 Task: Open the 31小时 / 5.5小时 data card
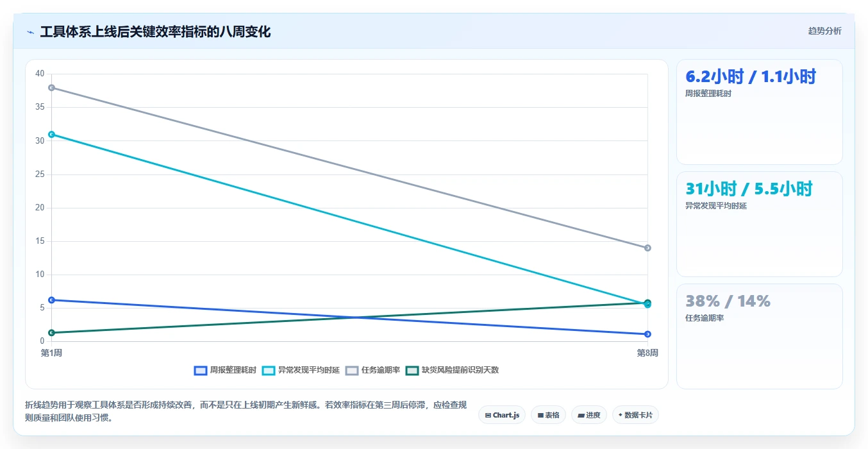(x=759, y=224)
